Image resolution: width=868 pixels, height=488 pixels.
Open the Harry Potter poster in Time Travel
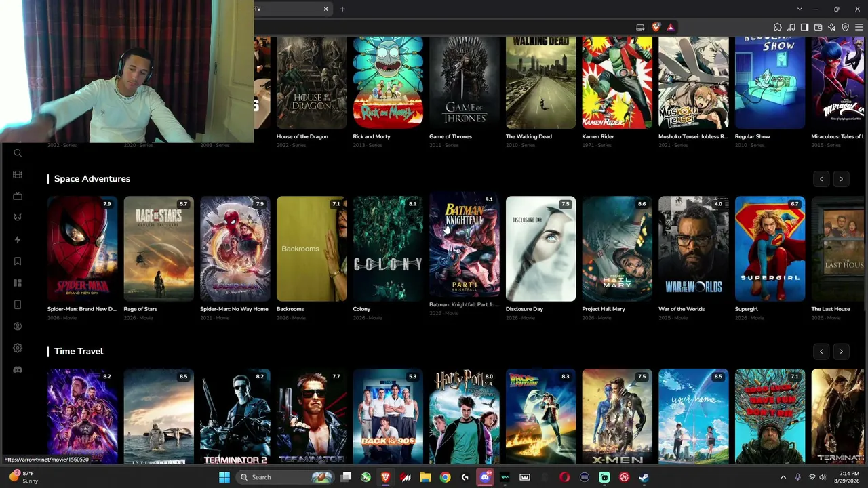[465, 416]
